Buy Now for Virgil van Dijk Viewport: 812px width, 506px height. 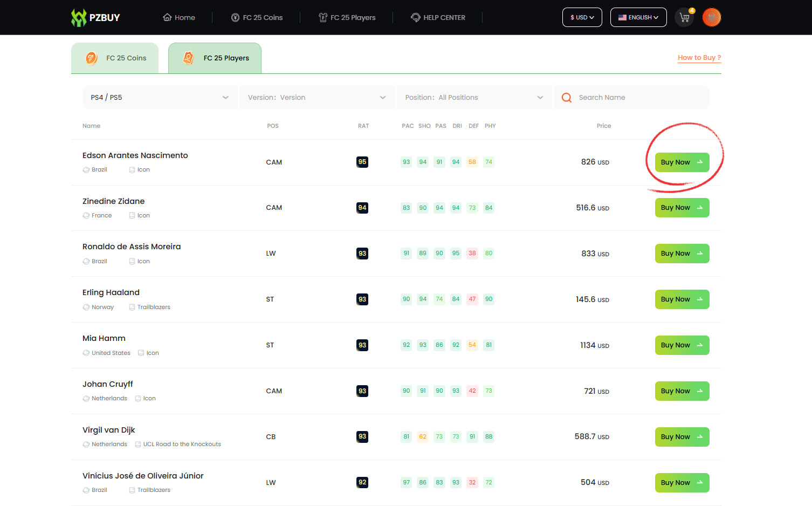coord(682,437)
